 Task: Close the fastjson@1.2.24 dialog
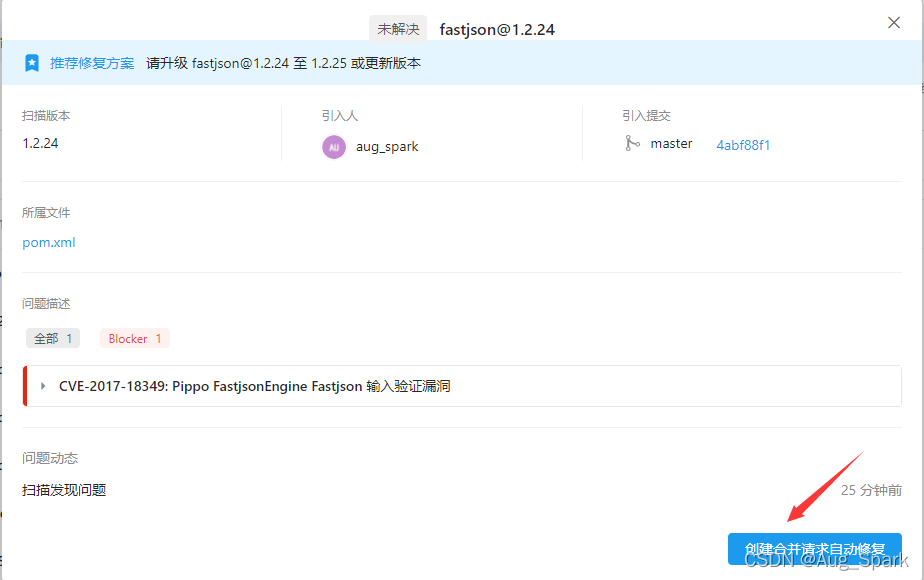(x=893, y=22)
